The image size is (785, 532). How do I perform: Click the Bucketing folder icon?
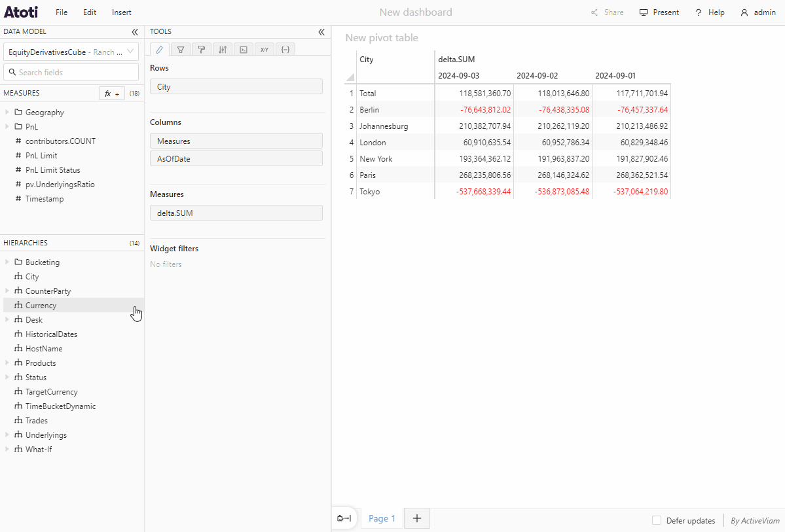[18, 262]
